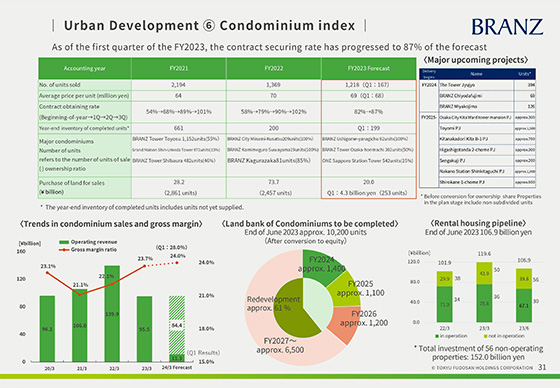Click the 'Major upcoming projects' heading

(x=475, y=60)
